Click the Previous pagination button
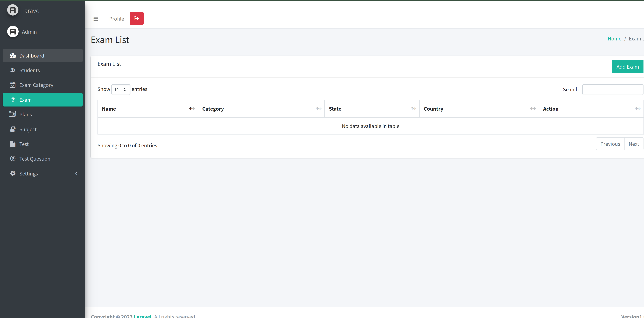Viewport: 644px width, 318px height. pyautogui.click(x=610, y=144)
